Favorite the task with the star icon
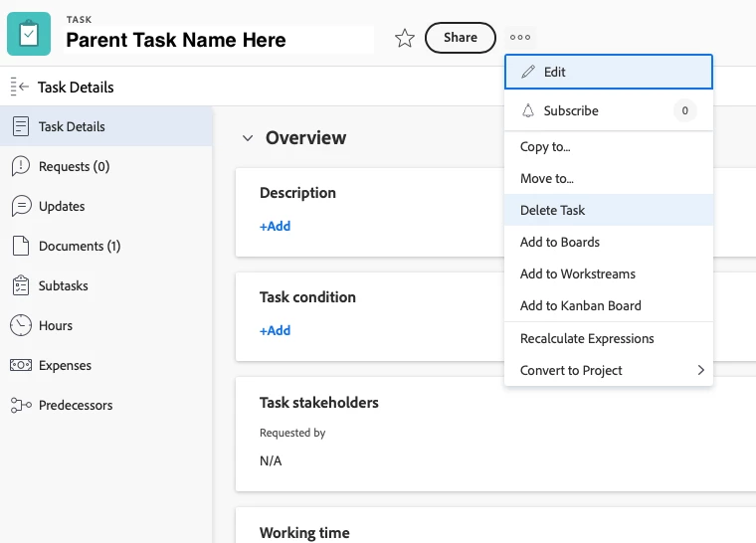The width and height of the screenshot is (756, 543). tap(405, 38)
